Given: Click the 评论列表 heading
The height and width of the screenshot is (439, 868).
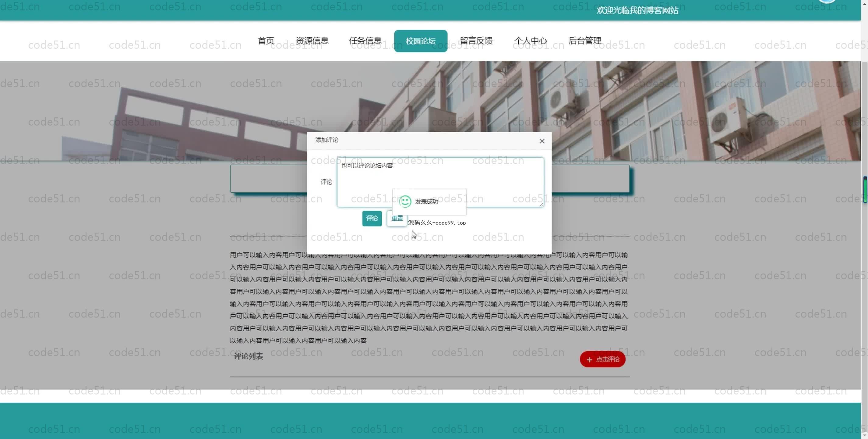Looking at the screenshot, I should [x=248, y=356].
